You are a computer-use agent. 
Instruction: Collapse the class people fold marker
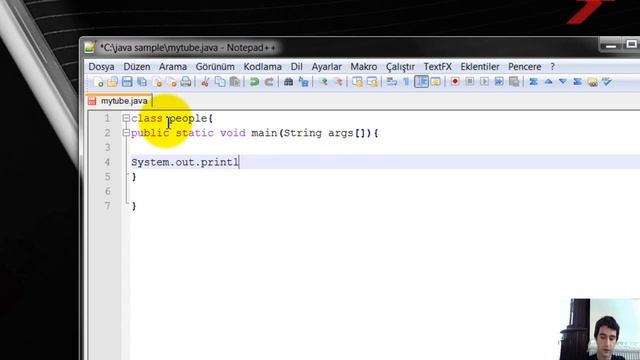126,118
